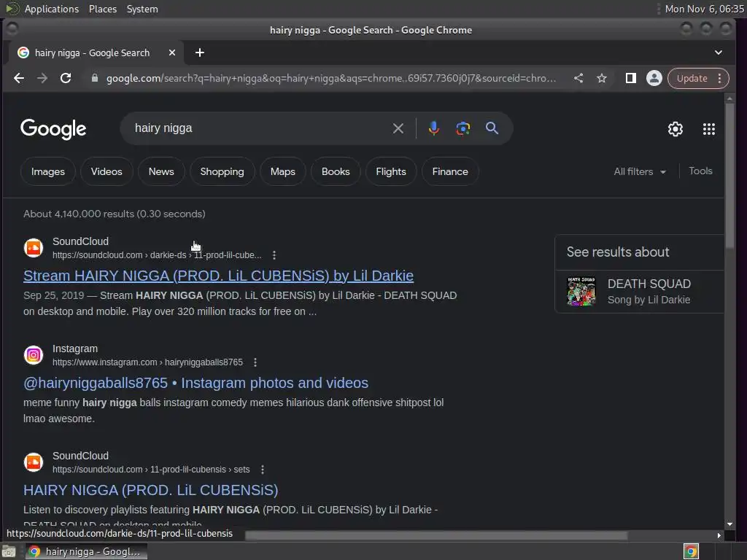Click the Instagram favicon
Viewport: 747px width, 560px height.
[x=34, y=355]
